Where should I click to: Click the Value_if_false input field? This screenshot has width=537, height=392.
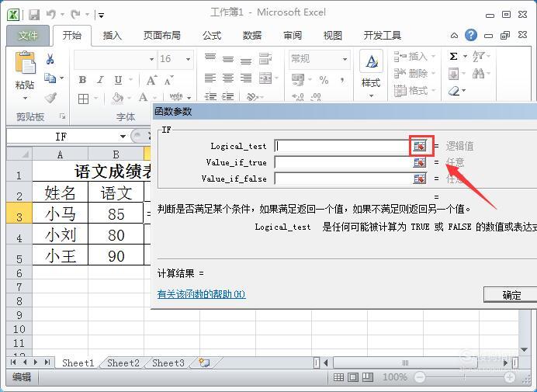pyautogui.click(x=344, y=179)
